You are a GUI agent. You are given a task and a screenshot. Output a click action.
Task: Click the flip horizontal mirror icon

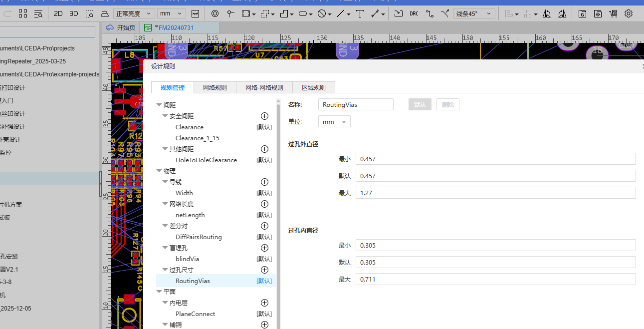pyautogui.click(x=547, y=13)
